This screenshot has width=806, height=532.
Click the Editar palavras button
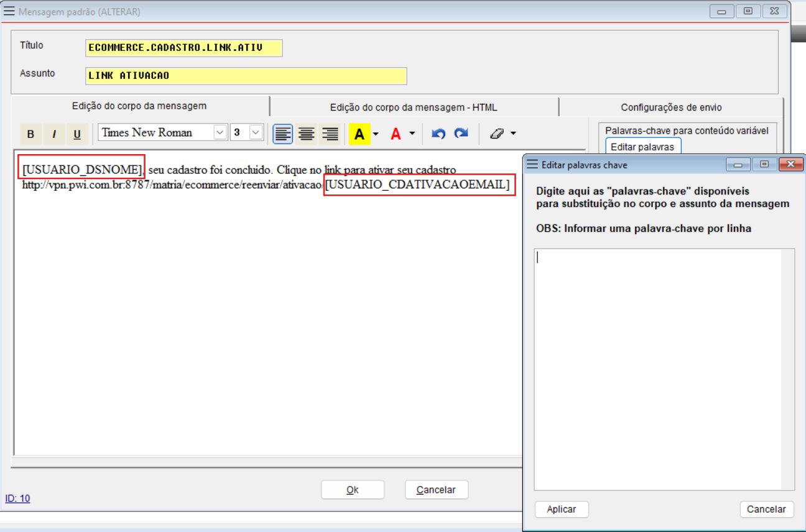click(642, 147)
